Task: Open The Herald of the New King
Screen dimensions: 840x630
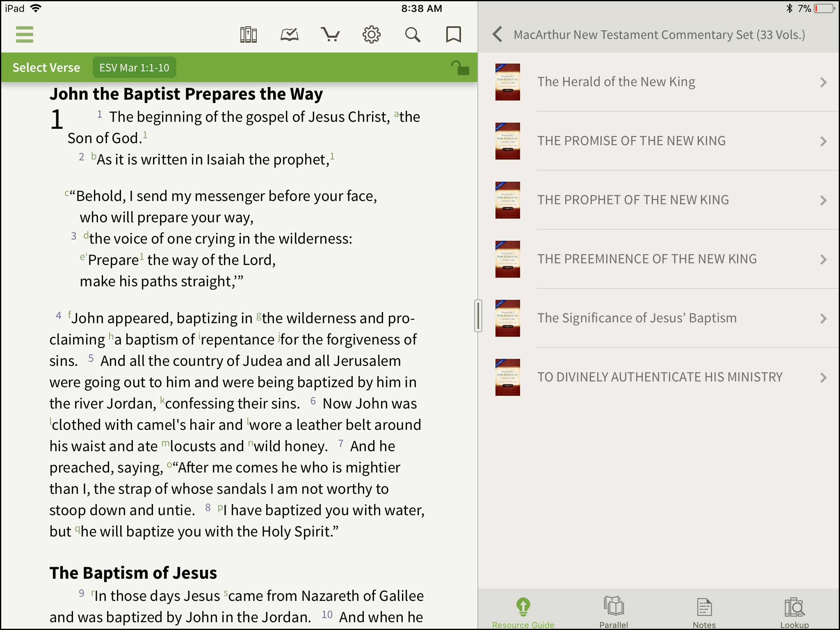Action: [659, 82]
